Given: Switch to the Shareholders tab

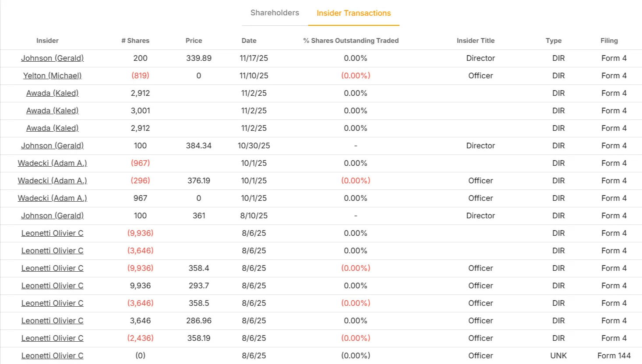Looking at the screenshot, I should coord(275,13).
